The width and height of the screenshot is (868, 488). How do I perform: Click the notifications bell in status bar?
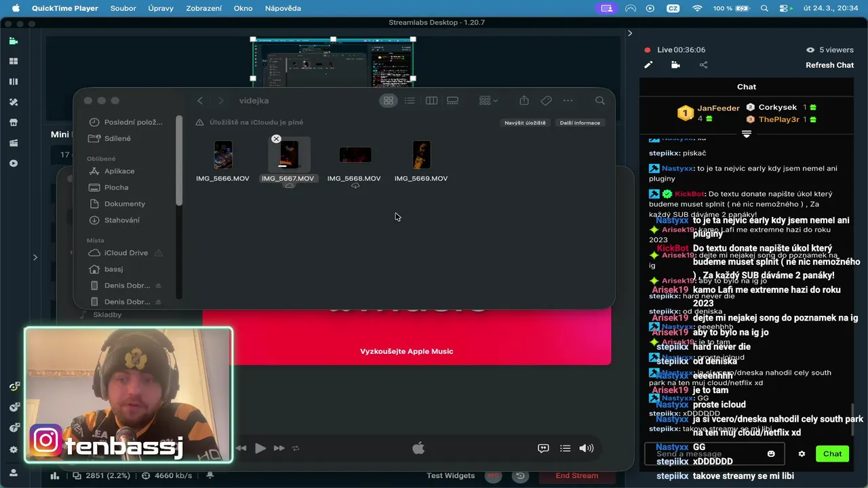coord(210,476)
